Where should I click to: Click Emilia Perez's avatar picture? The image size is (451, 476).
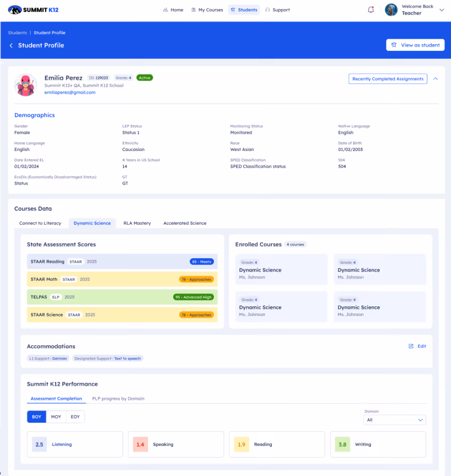point(26,85)
